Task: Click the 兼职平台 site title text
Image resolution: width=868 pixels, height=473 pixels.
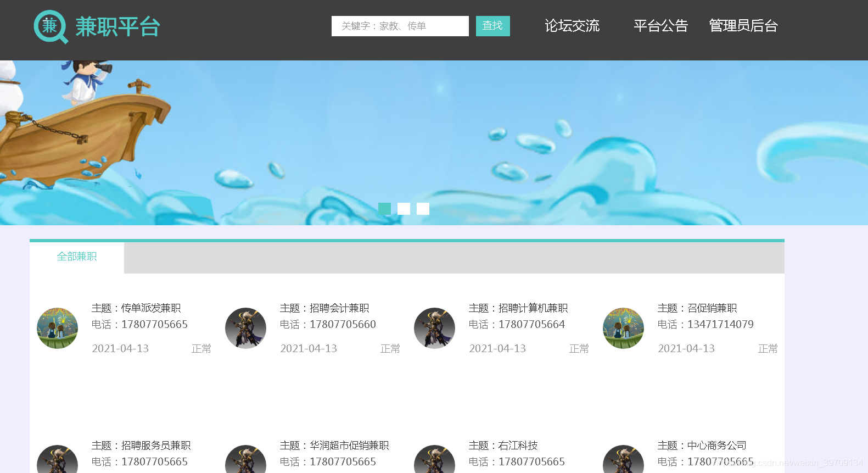Action: 117,27
